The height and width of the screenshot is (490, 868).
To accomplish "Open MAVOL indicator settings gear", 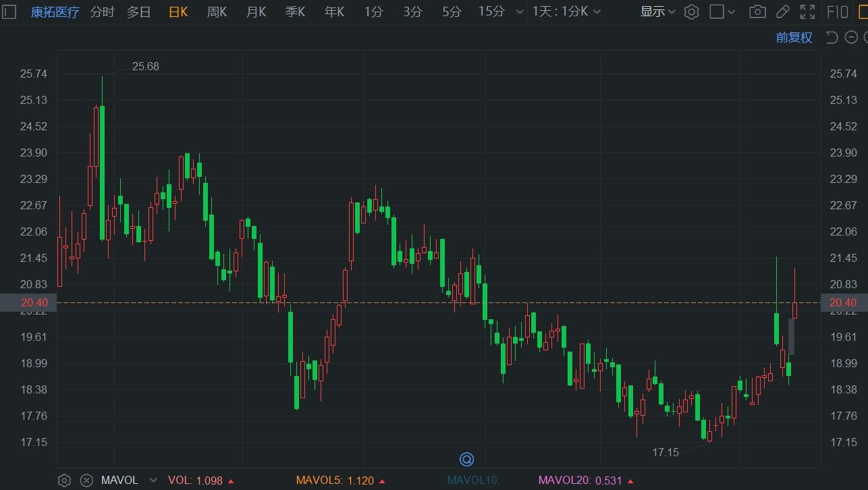I will (x=64, y=481).
